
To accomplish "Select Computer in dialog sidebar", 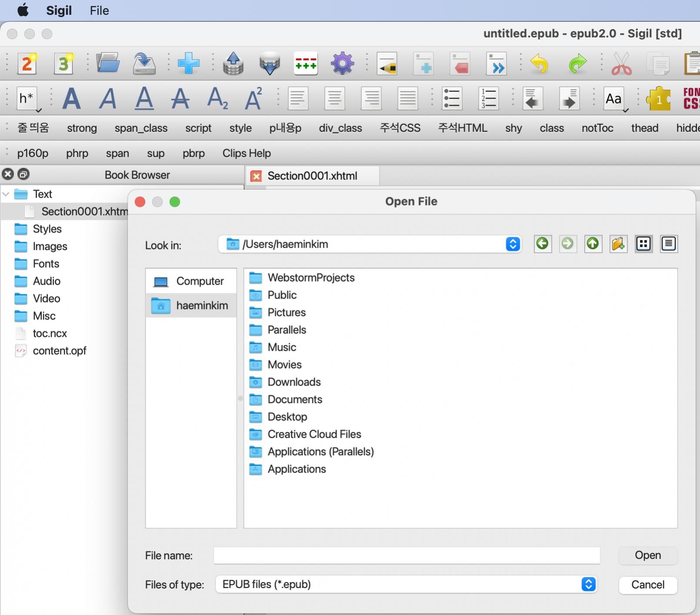I will [191, 281].
